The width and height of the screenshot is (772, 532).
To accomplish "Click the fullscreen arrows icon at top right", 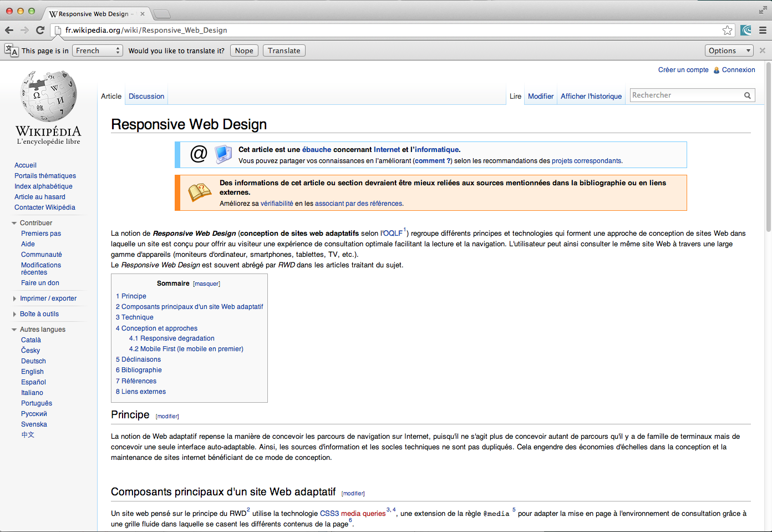I will [x=763, y=10].
